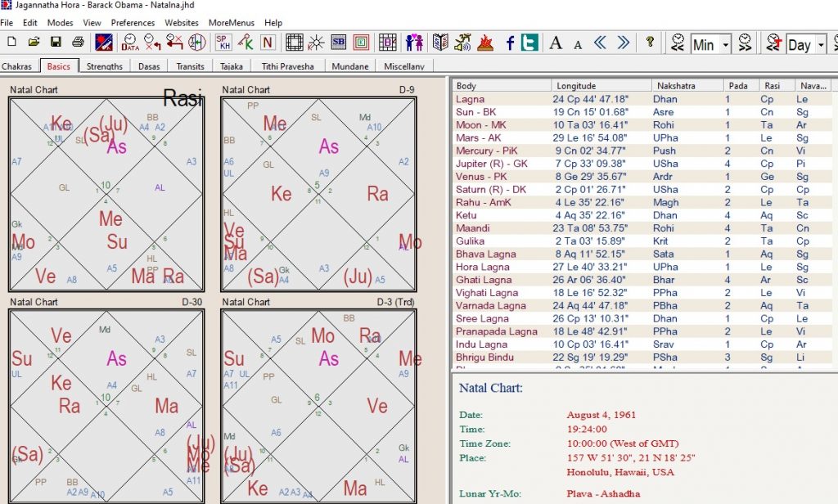Viewport: 838px width, 504px height.
Task: Print the chart with printer icon
Action: point(78,42)
